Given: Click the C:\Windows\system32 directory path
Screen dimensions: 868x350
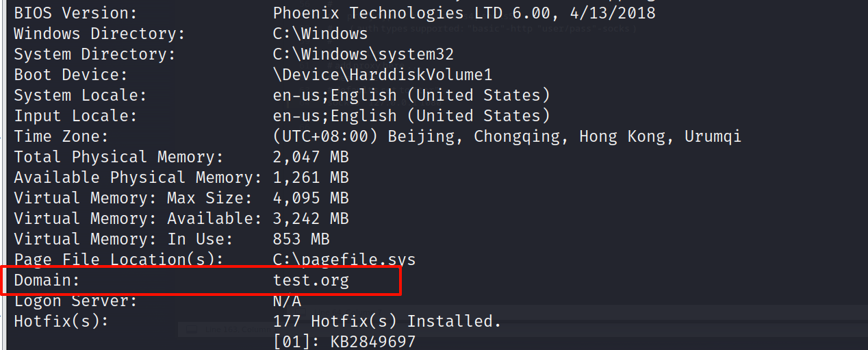Looking at the screenshot, I should tap(363, 54).
